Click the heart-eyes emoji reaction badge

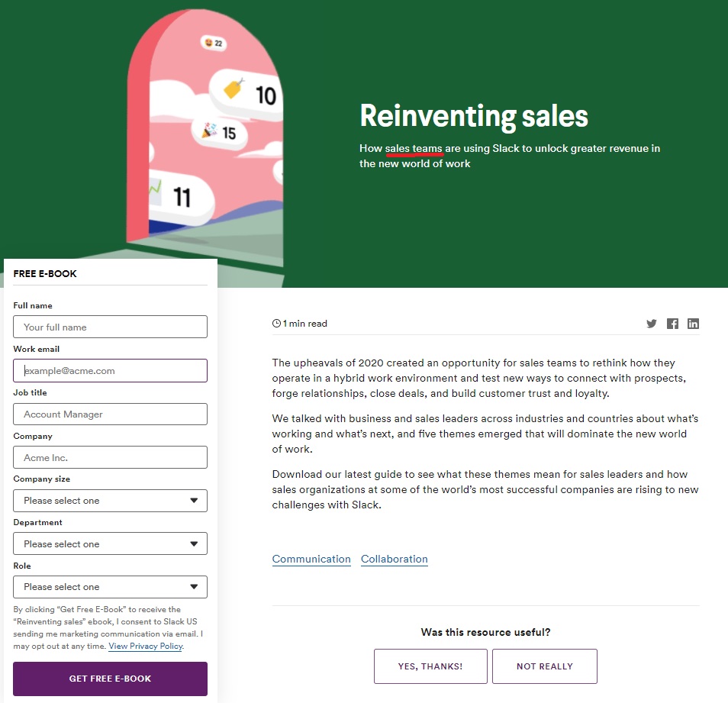pos(213,44)
